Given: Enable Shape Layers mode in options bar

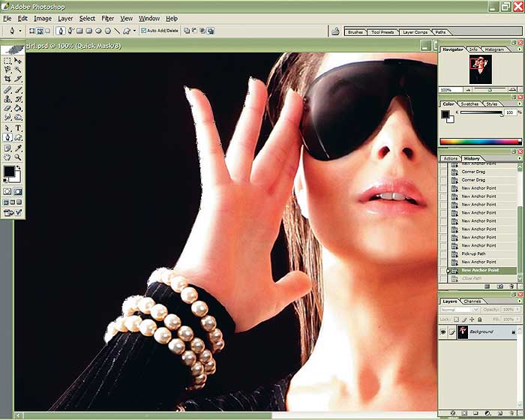Looking at the screenshot, I should point(32,31).
